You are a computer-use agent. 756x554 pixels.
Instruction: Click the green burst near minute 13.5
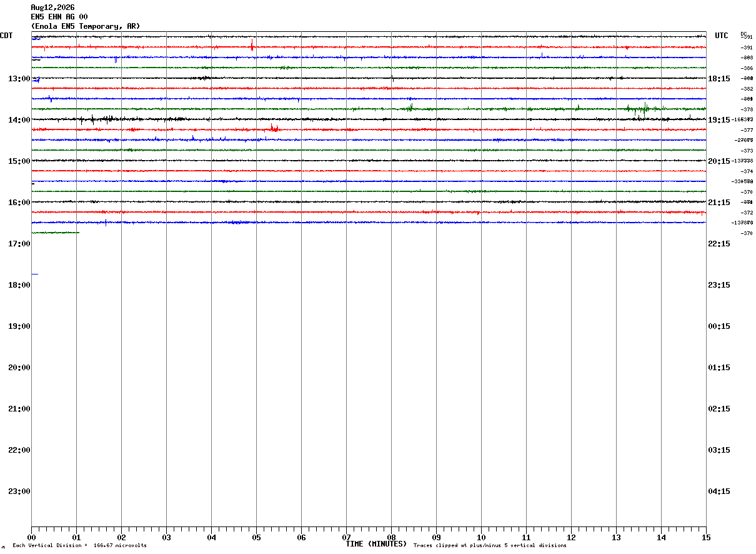click(x=642, y=109)
